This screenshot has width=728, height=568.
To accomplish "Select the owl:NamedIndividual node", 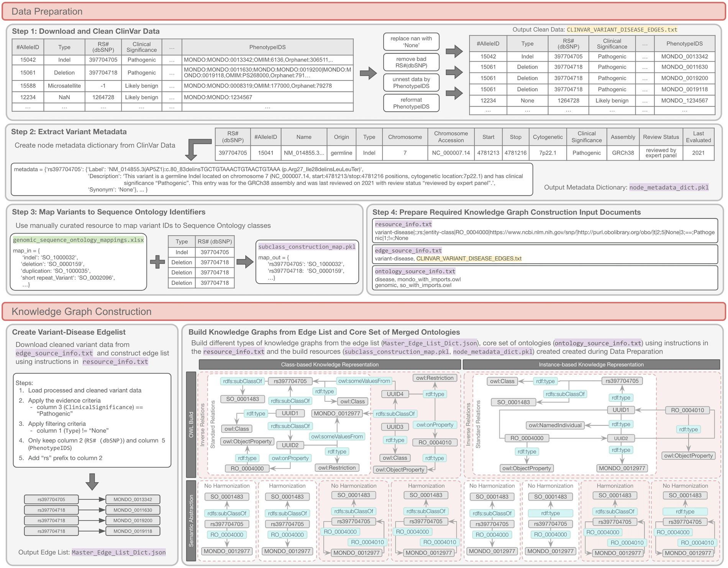I will click(x=555, y=425).
